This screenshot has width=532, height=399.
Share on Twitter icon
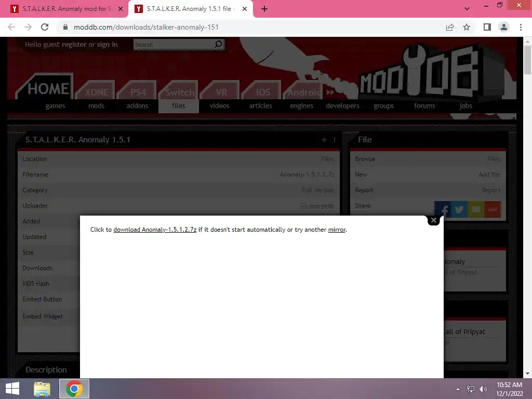point(459,209)
